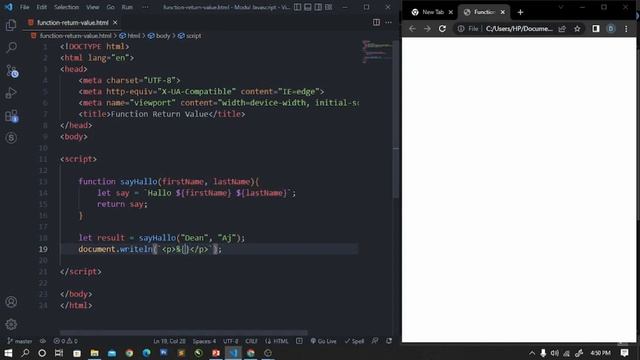Click the C:/Users/HP/Docume... address bar
This screenshot has height=360, width=640.
point(519,29)
